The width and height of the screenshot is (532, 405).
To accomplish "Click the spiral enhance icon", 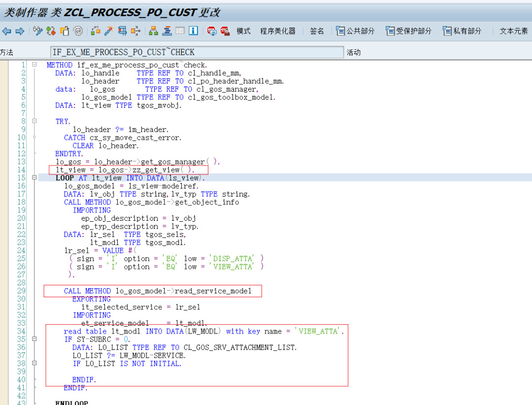I will (78, 31).
